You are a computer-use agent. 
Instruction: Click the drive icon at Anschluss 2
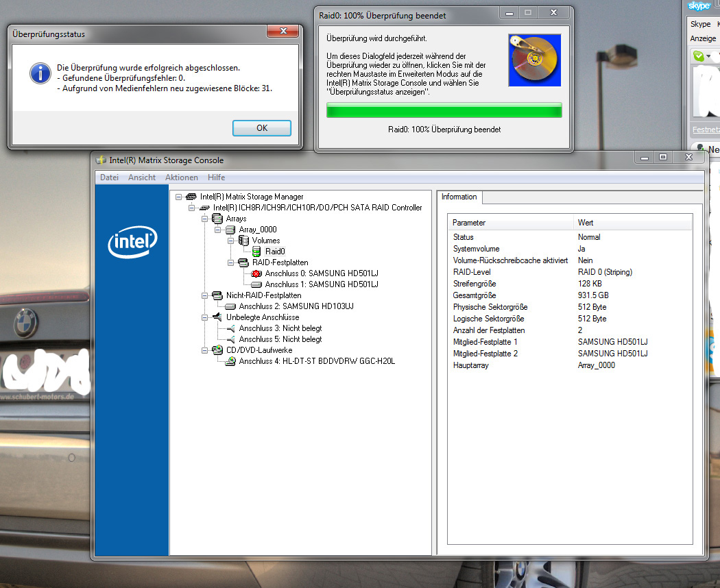(x=230, y=306)
